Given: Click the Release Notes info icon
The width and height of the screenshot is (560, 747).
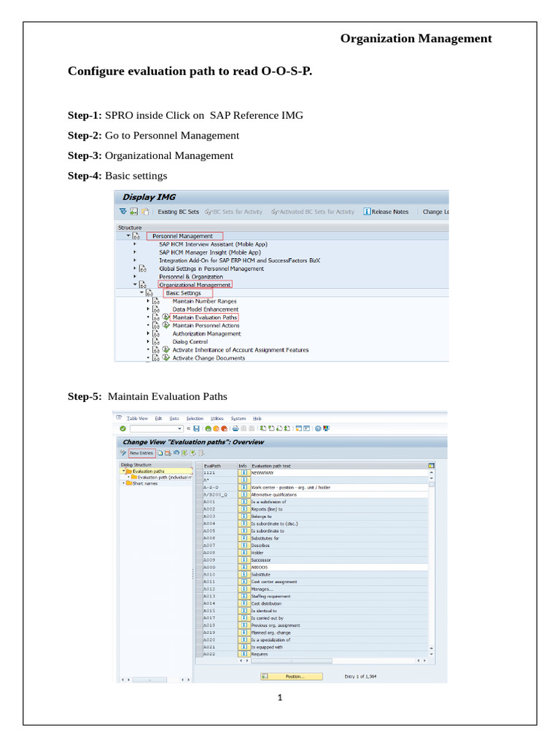Looking at the screenshot, I should click(x=367, y=211).
